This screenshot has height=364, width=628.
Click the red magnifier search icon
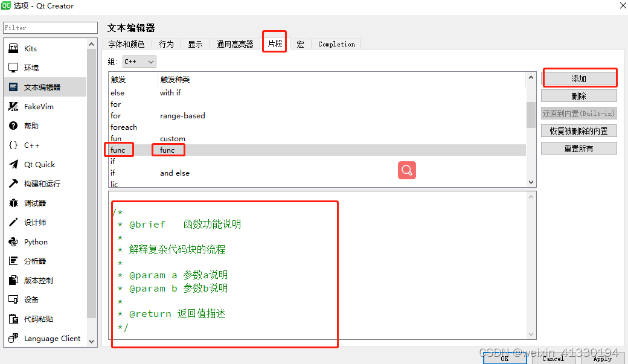[x=406, y=170]
